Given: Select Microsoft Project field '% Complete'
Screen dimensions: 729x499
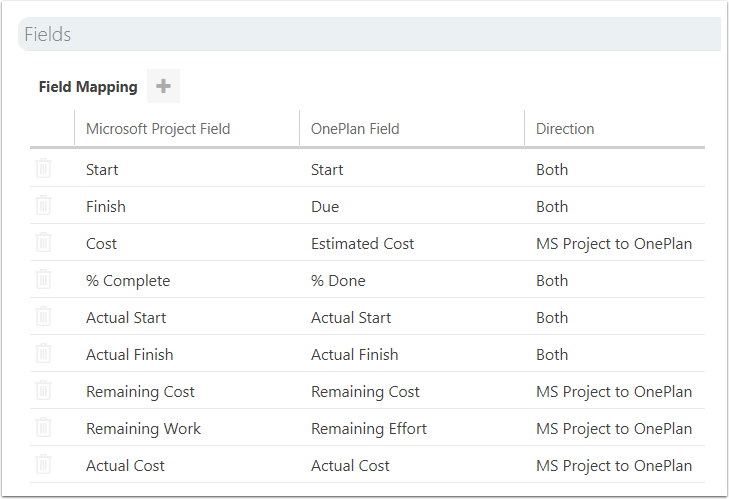Looking at the screenshot, I should tap(128, 281).
